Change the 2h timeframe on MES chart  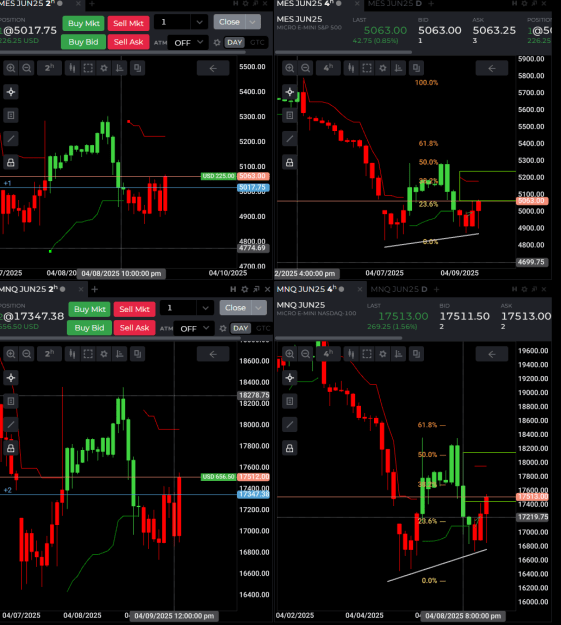point(49,68)
